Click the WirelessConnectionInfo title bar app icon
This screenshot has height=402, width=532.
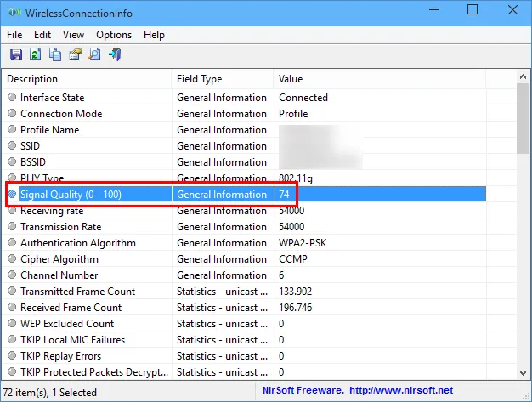coord(14,13)
